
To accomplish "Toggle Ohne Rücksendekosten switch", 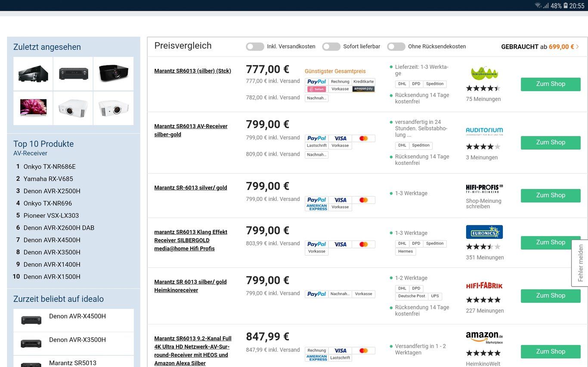I will 396,46.
